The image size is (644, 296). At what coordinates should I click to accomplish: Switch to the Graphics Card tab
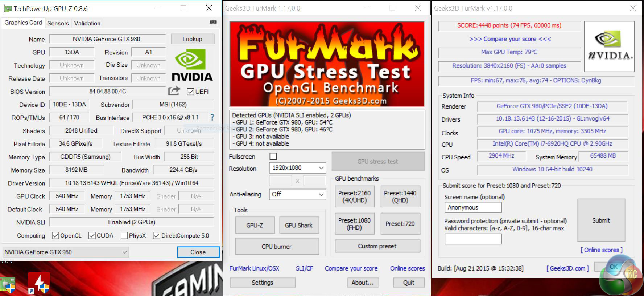23,23
